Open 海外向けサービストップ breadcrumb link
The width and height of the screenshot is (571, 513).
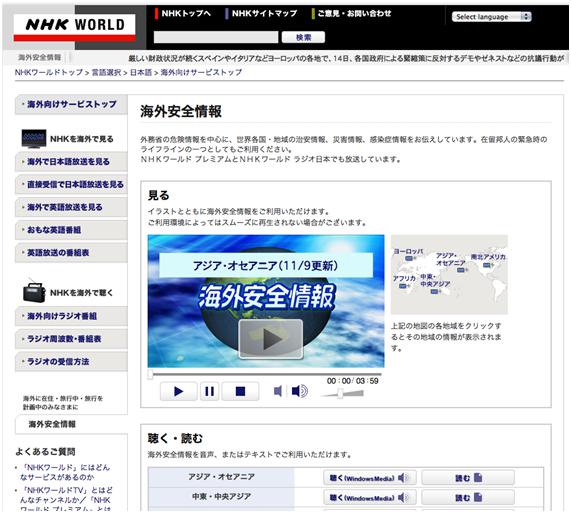tap(201, 72)
